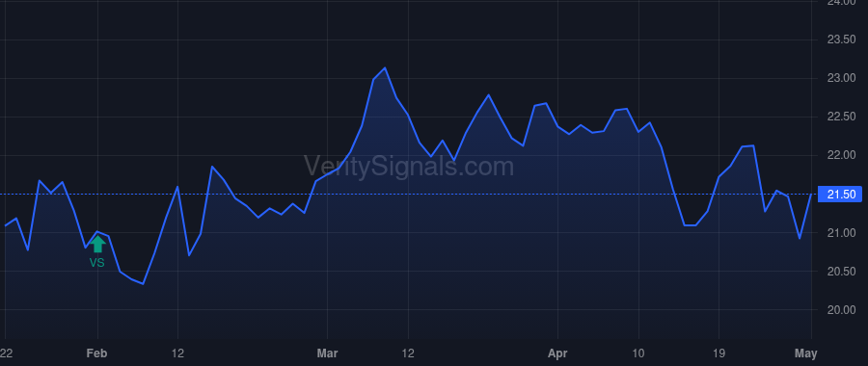Click the 10 date label after Apr
The image size is (868, 366).
[x=638, y=353]
